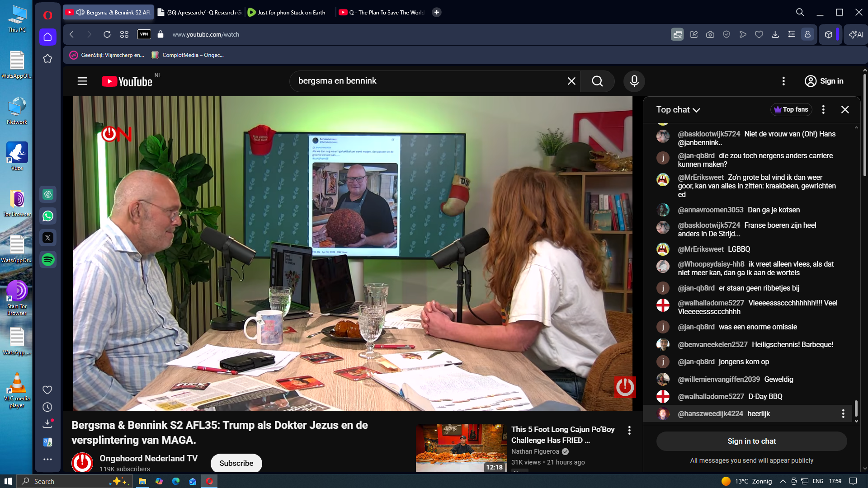This screenshot has width=868, height=488.
Task: Click the live chat scrollbar thumb
Action: (856, 408)
